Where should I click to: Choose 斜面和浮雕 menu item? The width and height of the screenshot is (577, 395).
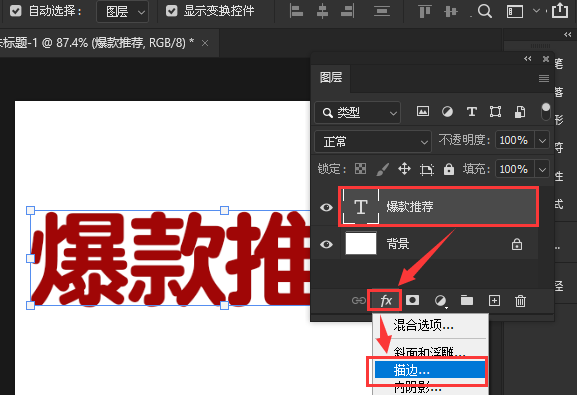tap(429, 352)
